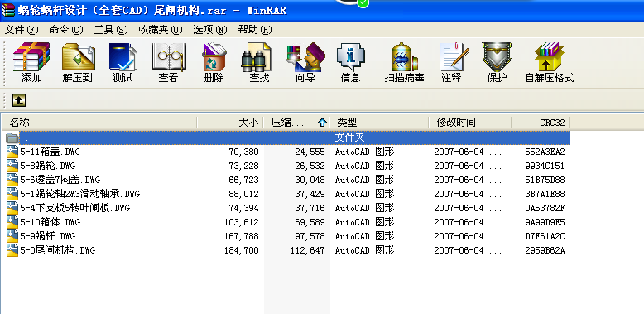Screen dimensions: 644x314
Task: Click packed size 37,716
Action: click(x=310, y=208)
